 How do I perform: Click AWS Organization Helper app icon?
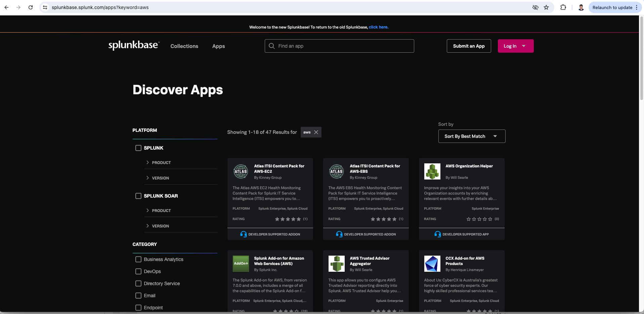pyautogui.click(x=432, y=171)
